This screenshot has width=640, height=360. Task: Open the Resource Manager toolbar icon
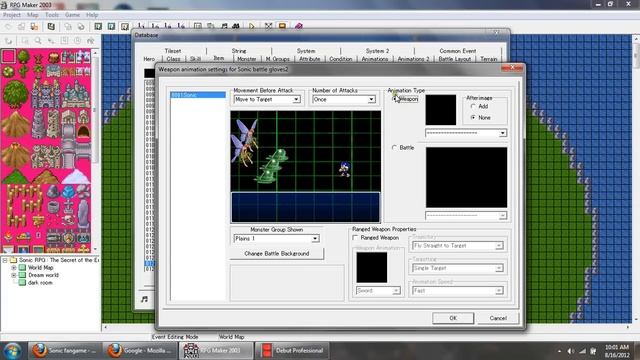click(x=211, y=27)
